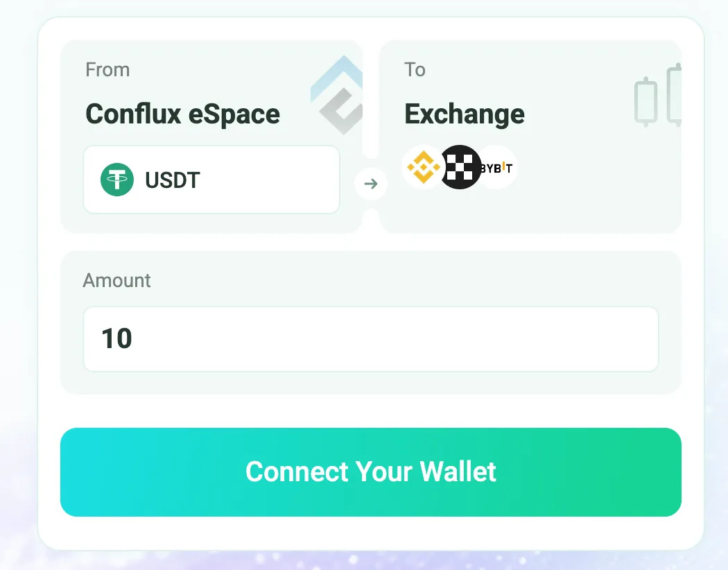
Task: Click the green Tether USDT icon
Action: (x=117, y=180)
